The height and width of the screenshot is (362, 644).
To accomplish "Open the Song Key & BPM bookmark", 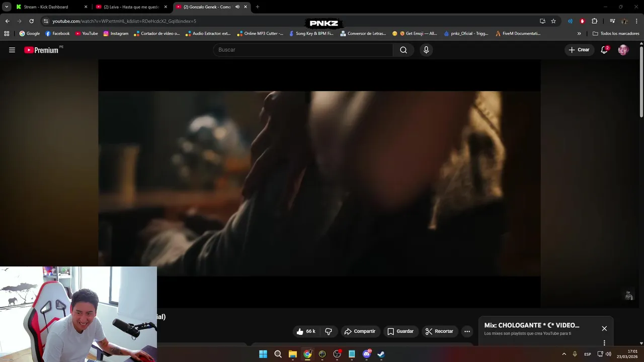I will tap(311, 34).
